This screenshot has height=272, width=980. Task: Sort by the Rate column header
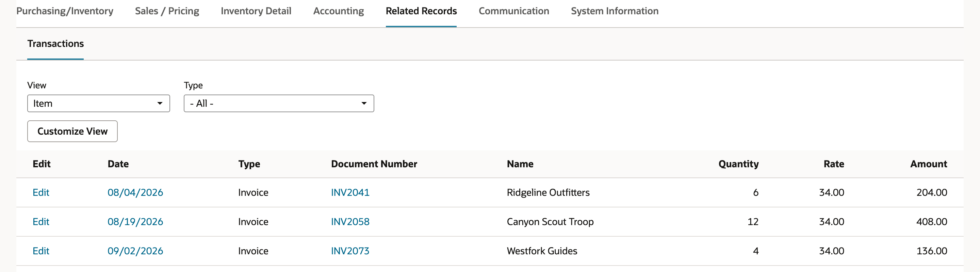[x=834, y=164]
